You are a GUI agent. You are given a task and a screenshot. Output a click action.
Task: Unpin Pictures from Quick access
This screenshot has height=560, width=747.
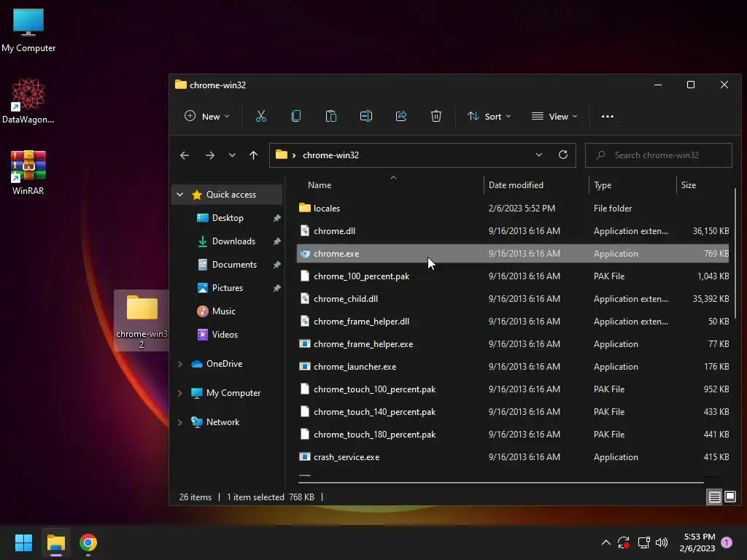pyautogui.click(x=276, y=288)
